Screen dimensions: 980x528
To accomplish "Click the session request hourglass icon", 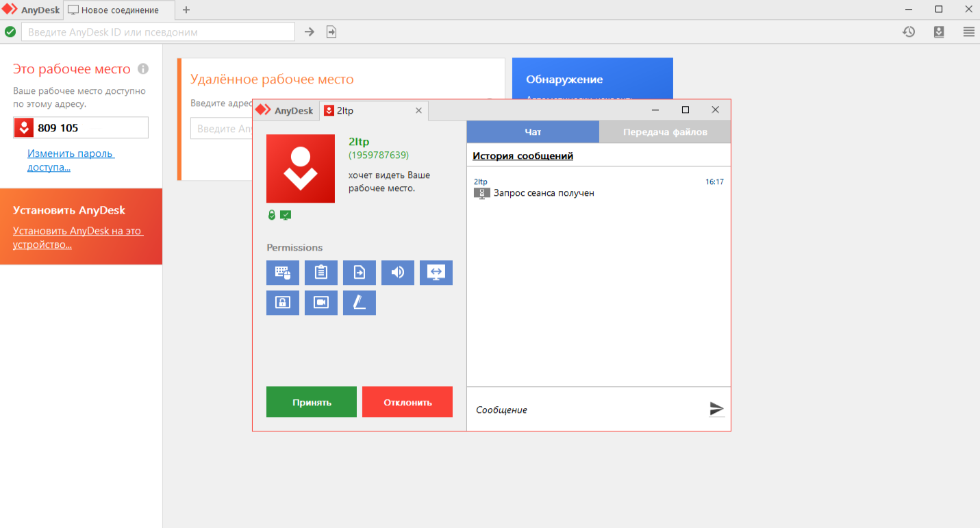I will click(x=482, y=193).
